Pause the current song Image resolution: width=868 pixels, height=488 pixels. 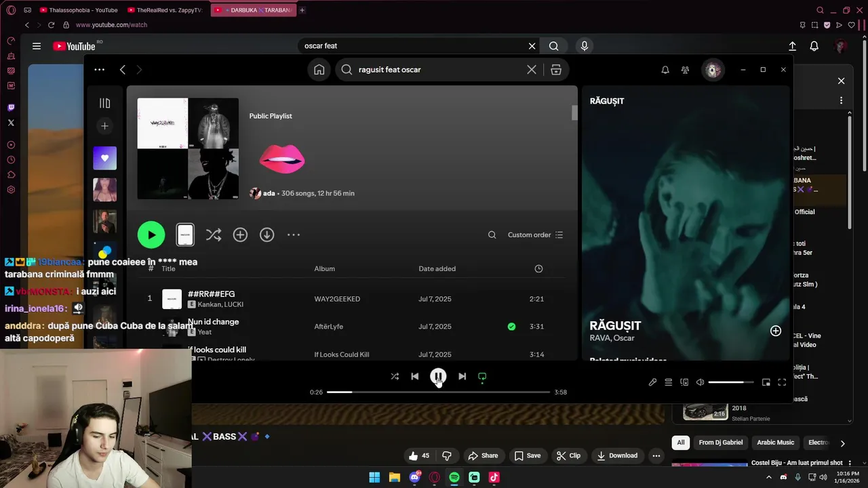click(438, 376)
